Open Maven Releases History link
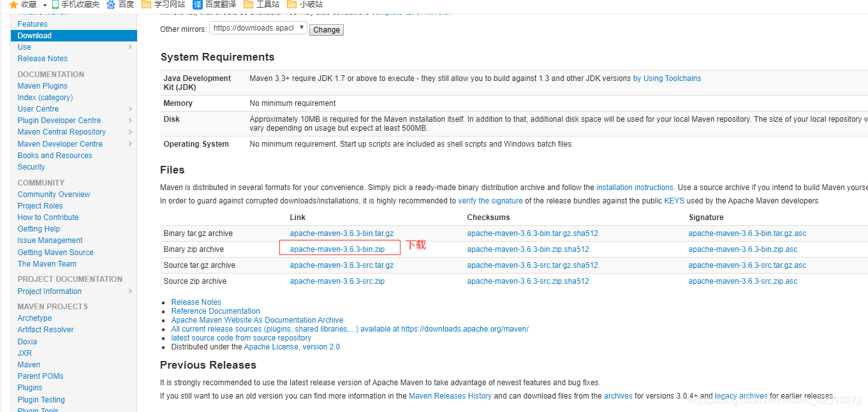Screen dimensions: 868x412 [x=450, y=396]
